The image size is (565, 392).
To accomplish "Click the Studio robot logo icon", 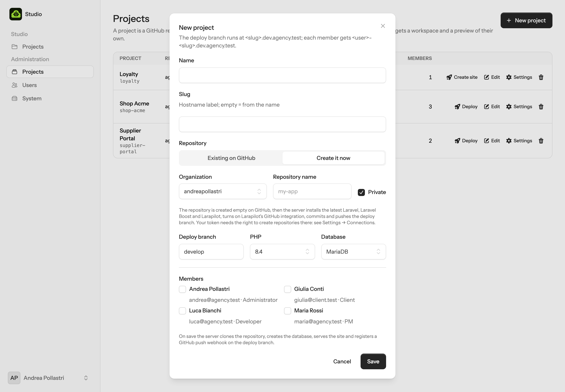I will tap(16, 14).
